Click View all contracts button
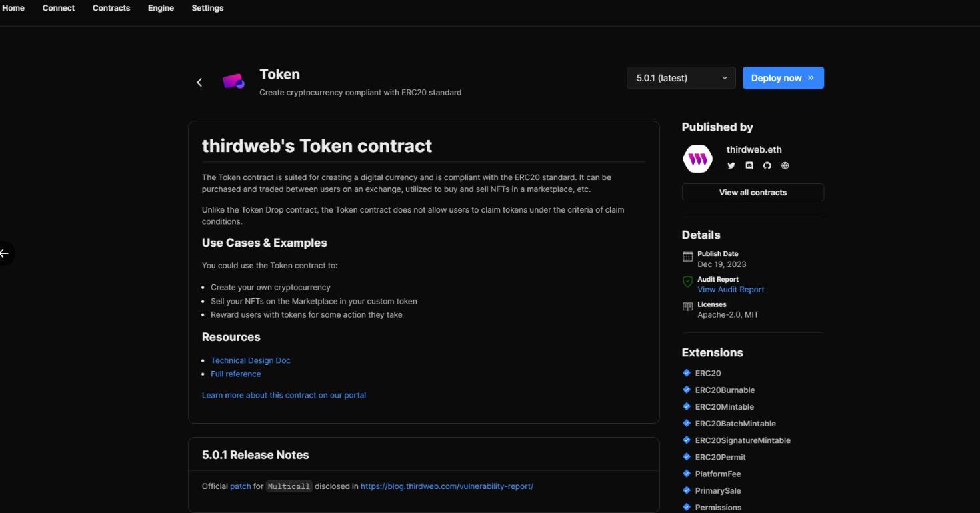This screenshot has height=513, width=980. point(753,192)
